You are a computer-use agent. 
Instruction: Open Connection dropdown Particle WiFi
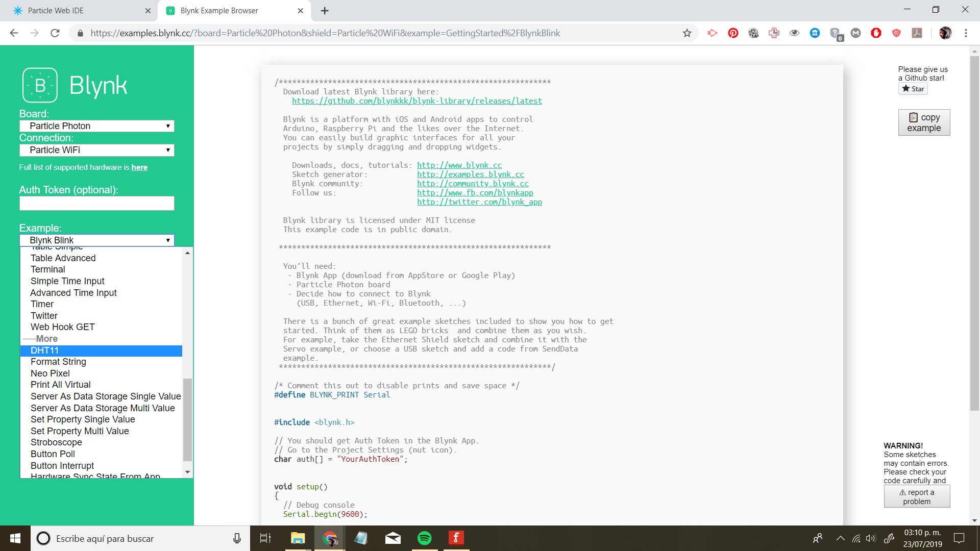(x=97, y=150)
